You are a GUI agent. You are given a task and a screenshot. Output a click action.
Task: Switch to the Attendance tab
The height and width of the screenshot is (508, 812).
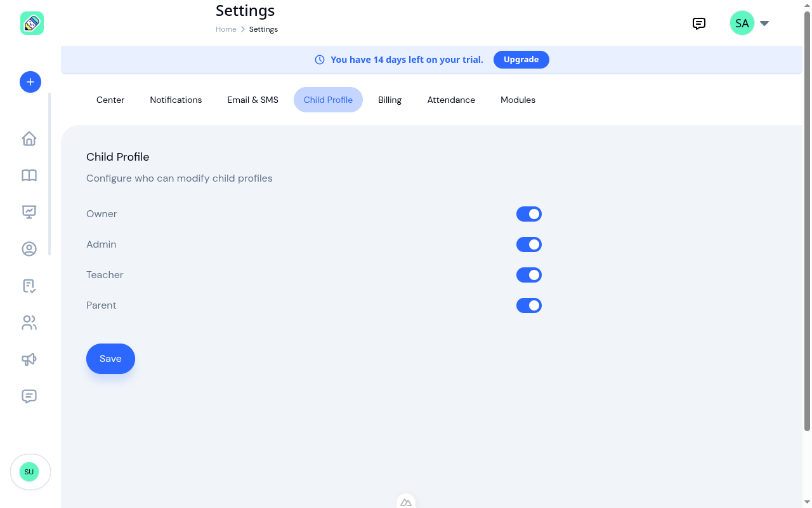click(451, 100)
